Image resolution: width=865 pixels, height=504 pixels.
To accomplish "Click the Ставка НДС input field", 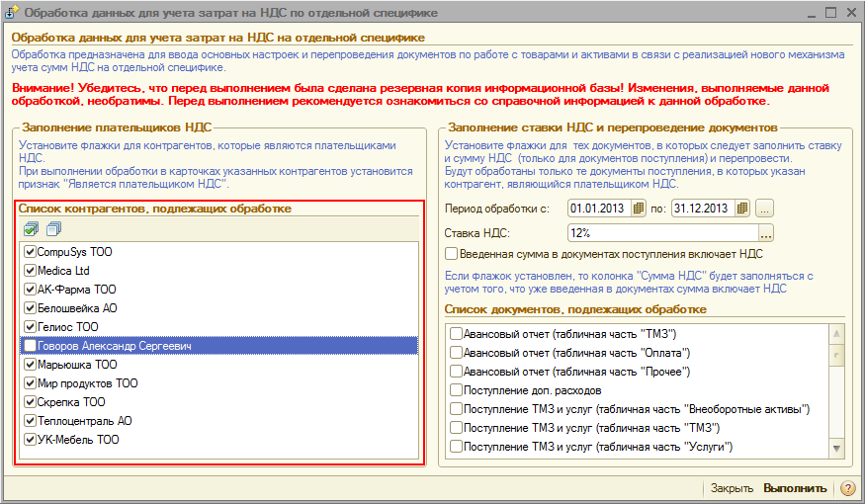I will click(x=660, y=233).
